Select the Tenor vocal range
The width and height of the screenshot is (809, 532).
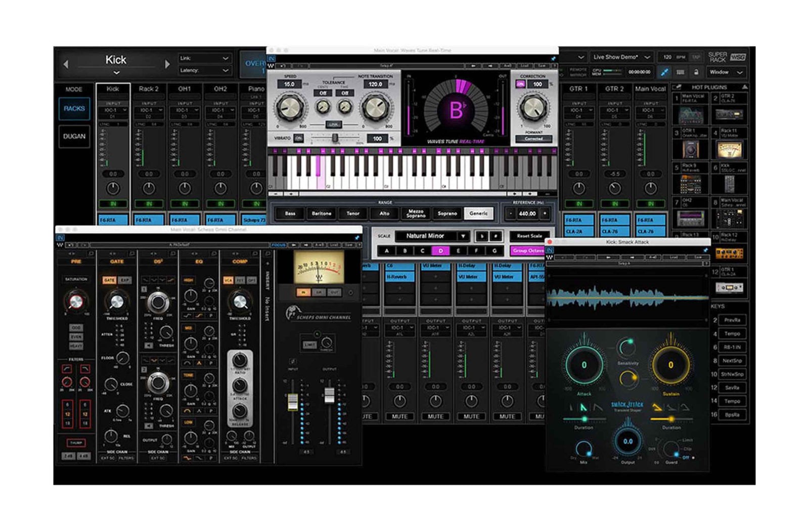tap(353, 214)
